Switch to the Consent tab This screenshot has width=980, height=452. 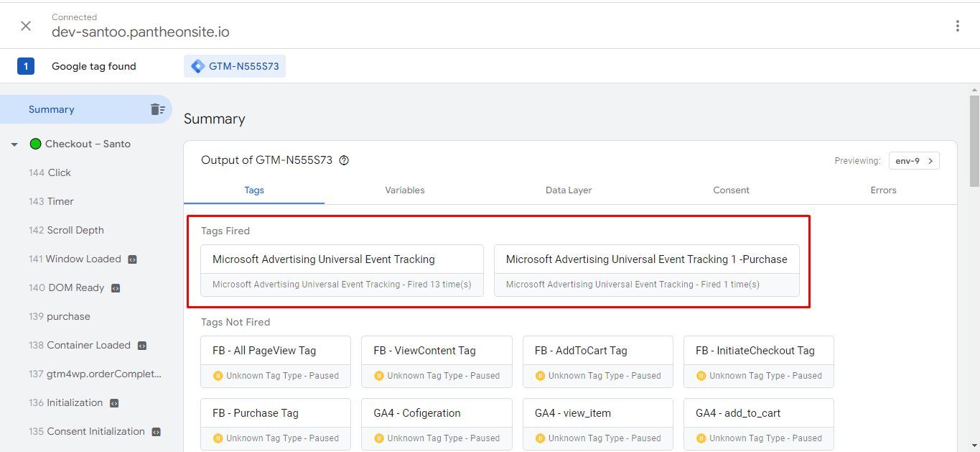coord(731,190)
